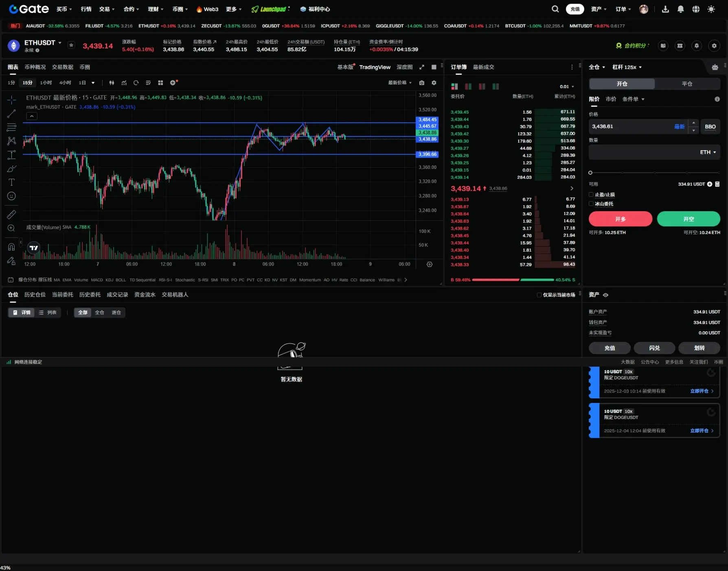Open the 最新价格 price source dropdown
728x571 pixels.
point(399,83)
